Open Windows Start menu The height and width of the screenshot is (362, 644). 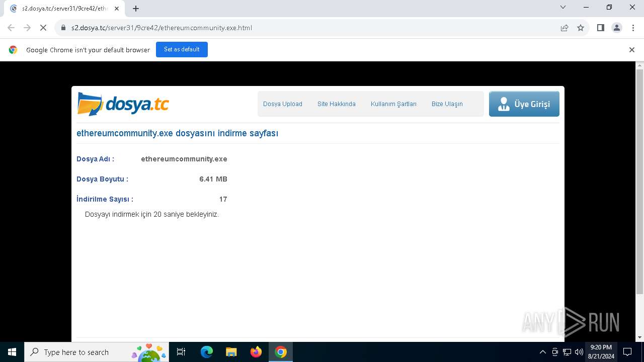point(12,352)
